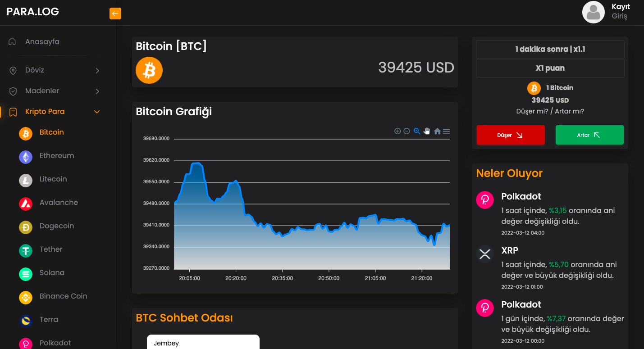The height and width of the screenshot is (349, 644).
Task: Click the Avalanche coin icon
Action: click(x=26, y=204)
